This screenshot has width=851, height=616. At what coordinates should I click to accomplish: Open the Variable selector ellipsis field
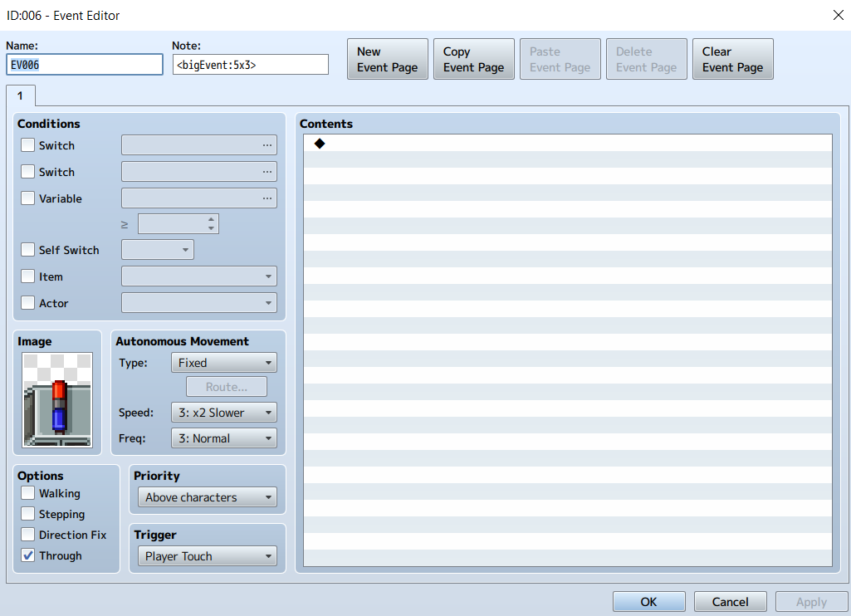[199, 198]
